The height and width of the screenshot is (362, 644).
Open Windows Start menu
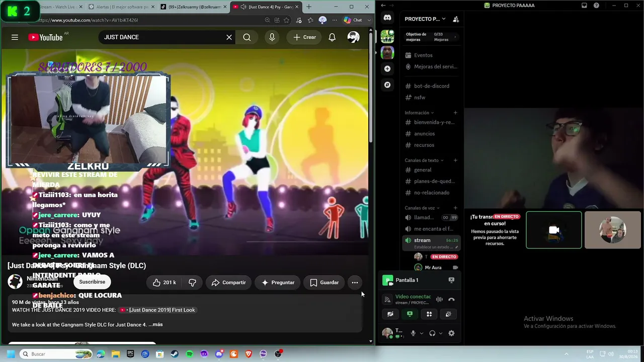coord(11,354)
